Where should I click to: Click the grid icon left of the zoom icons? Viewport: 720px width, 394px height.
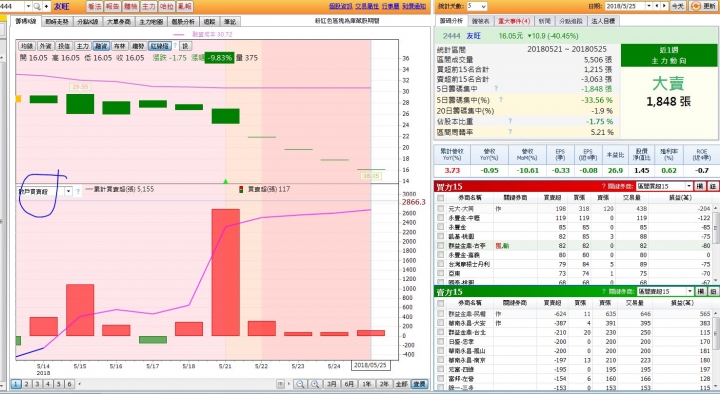281,384
